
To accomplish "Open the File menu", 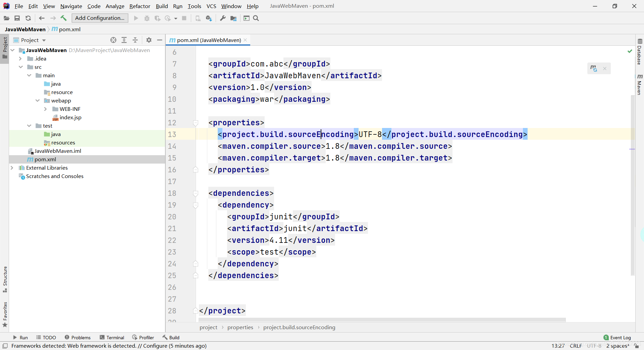I will pyautogui.click(x=19, y=6).
